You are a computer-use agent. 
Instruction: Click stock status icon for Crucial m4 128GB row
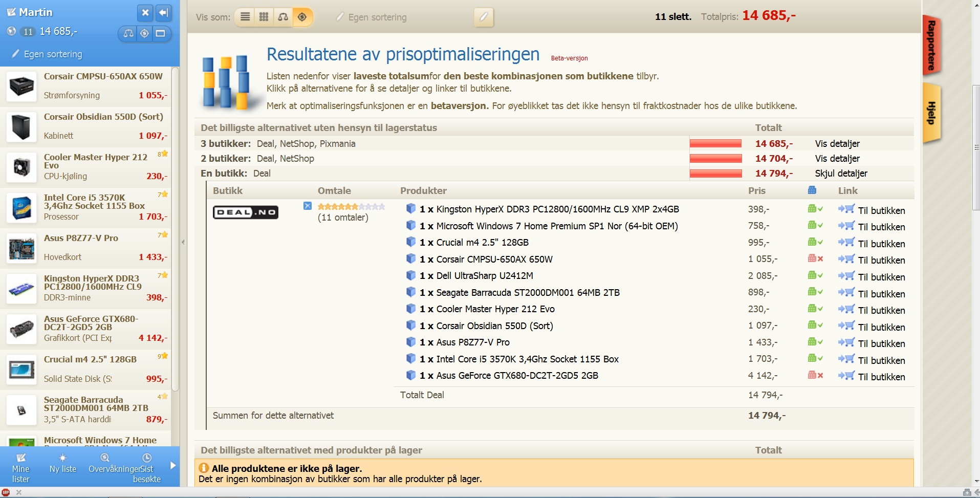[x=815, y=242]
